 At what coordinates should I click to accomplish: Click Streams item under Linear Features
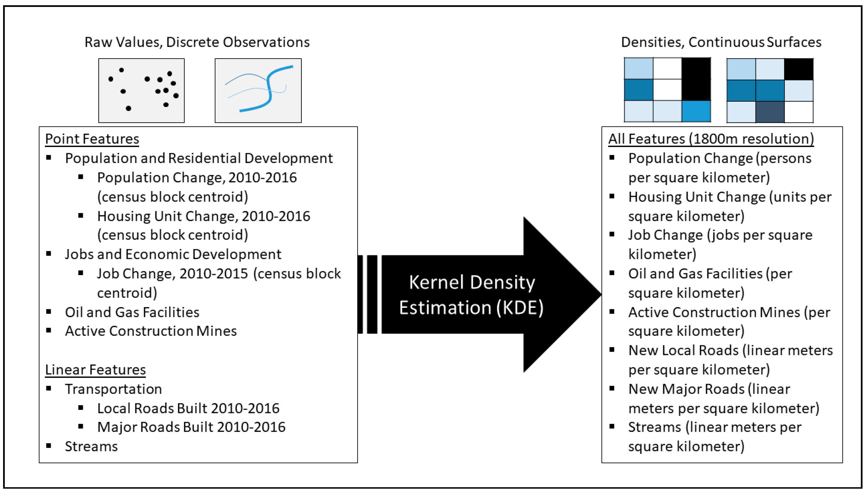[91, 446]
